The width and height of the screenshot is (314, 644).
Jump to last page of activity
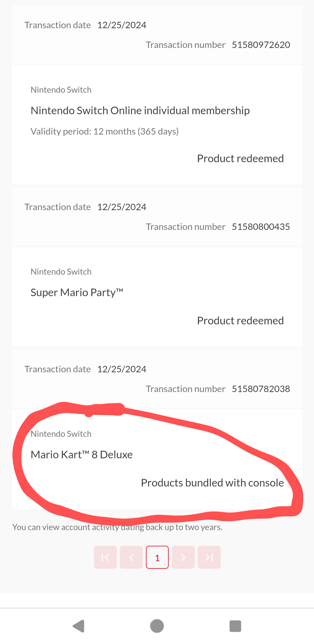[x=209, y=557]
